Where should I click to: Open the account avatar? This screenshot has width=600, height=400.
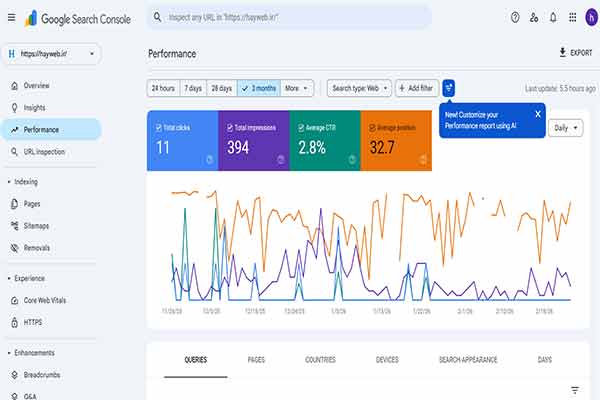[x=592, y=17]
